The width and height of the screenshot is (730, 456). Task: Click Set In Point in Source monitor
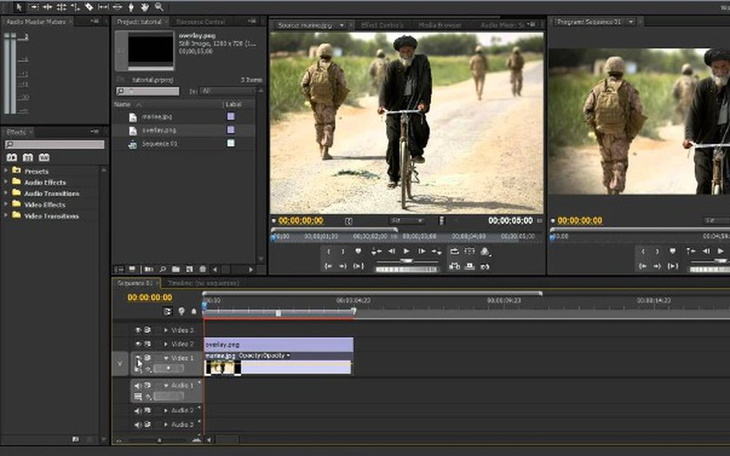tap(329, 252)
